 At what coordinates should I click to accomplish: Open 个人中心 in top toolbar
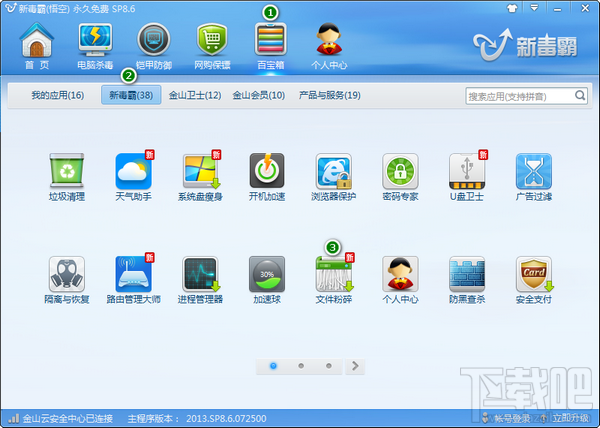[x=329, y=46]
